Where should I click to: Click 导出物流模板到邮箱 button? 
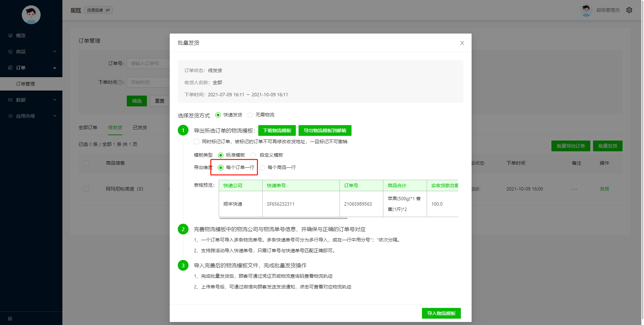(x=325, y=130)
